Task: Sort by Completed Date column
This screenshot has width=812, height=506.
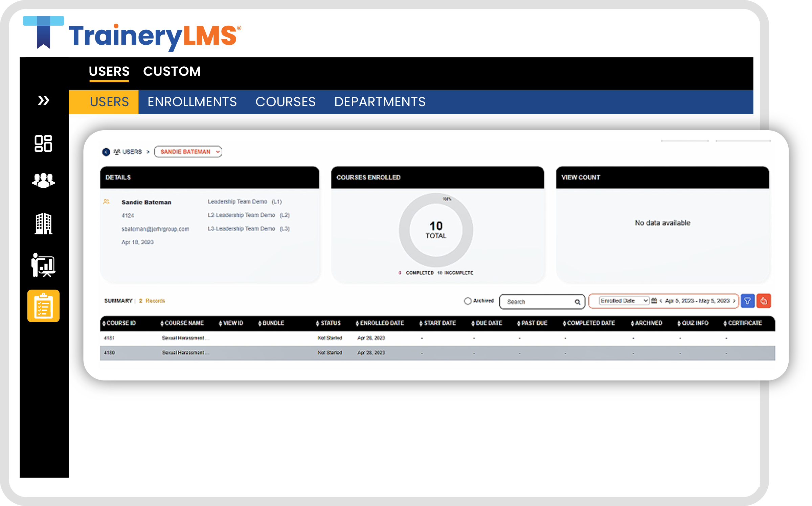Action: pyautogui.click(x=589, y=323)
